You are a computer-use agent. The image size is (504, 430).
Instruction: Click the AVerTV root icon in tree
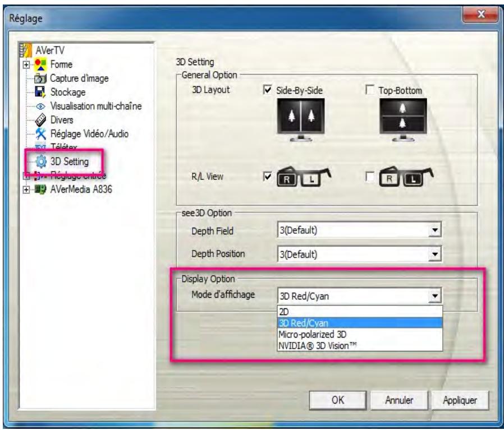click(26, 50)
